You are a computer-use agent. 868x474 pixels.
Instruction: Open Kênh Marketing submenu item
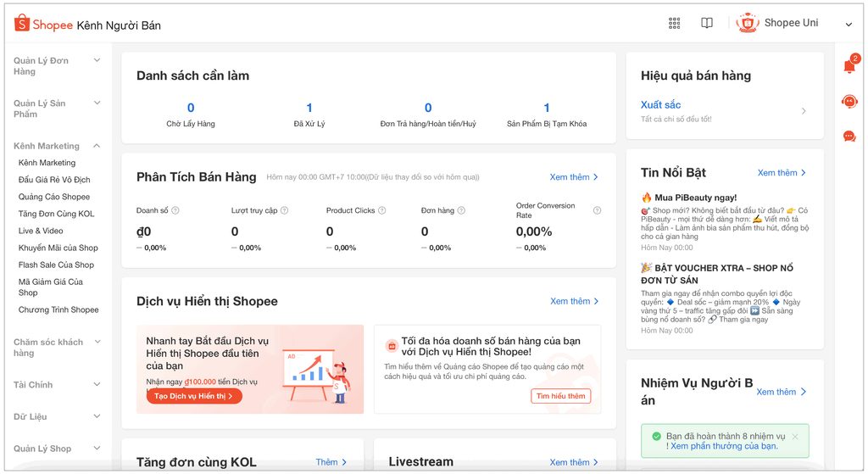(47, 163)
